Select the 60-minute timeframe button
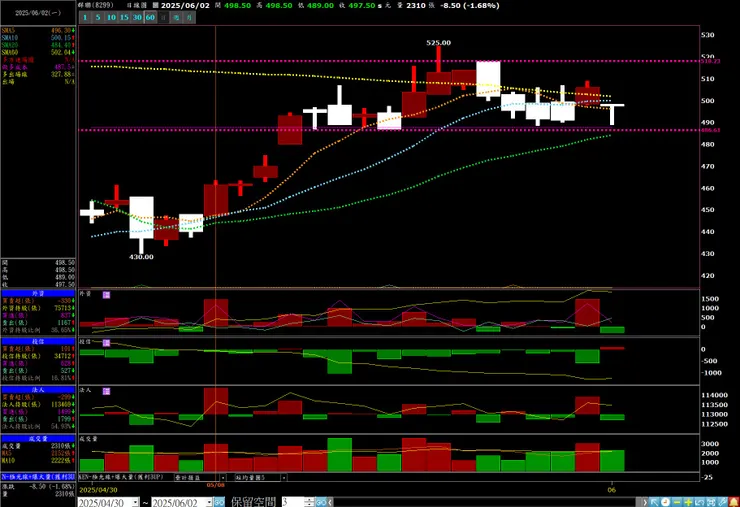 [150, 17]
